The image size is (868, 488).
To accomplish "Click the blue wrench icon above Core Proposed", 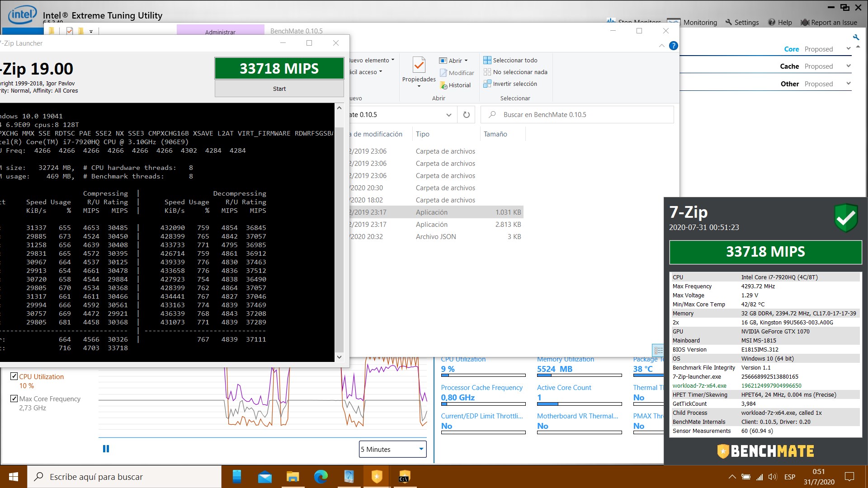I will coord(856,37).
